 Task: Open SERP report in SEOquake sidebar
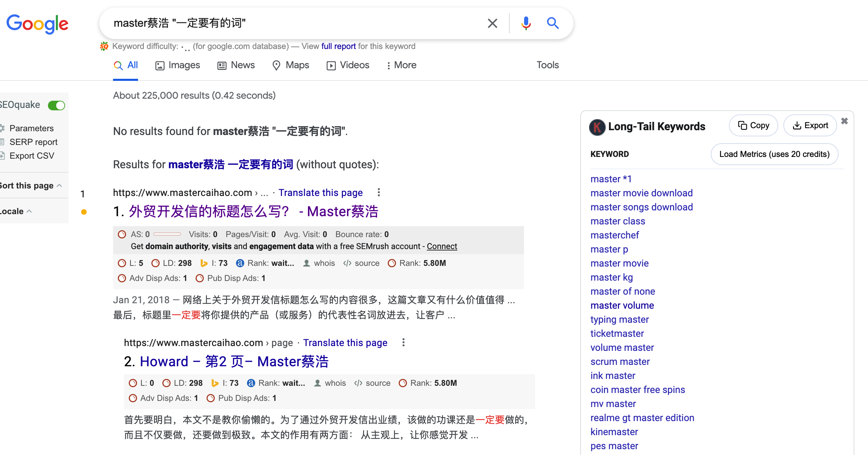click(33, 142)
